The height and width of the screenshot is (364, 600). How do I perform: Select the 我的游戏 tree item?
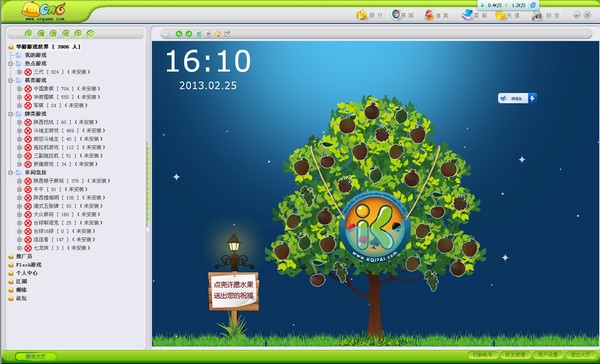35,55
